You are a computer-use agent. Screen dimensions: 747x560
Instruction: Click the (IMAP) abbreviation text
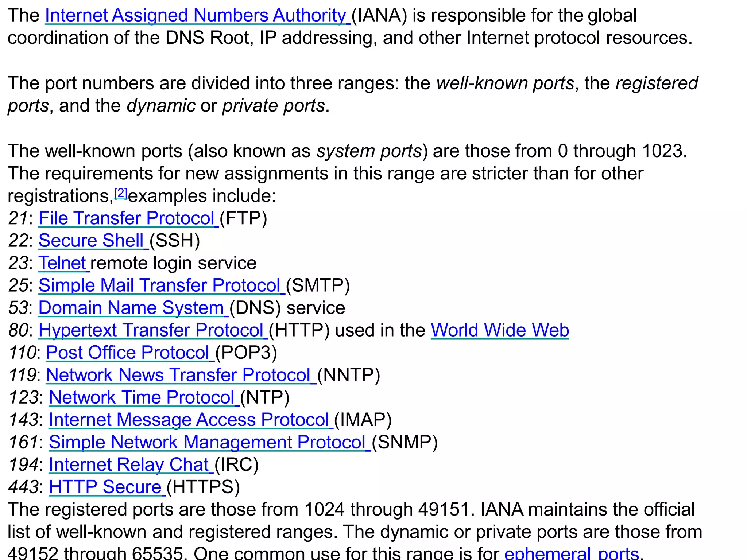tap(363, 420)
